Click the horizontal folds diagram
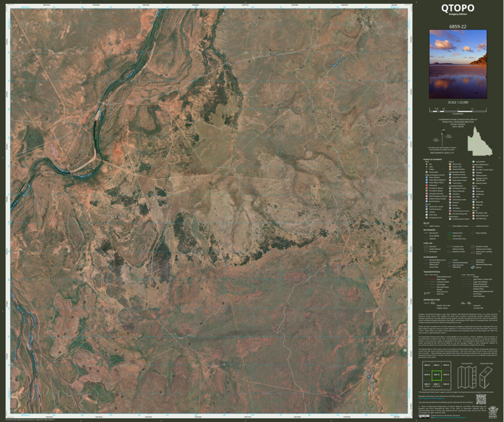Screen dimensions: 504x422 click(x=486, y=377)
